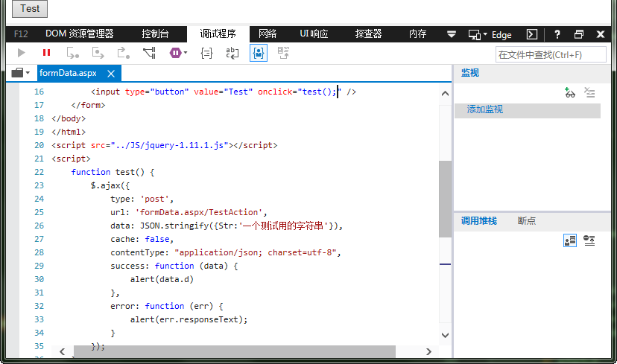The width and height of the screenshot is (617, 364).
Task: Click the F12 label
Action: 21,34
